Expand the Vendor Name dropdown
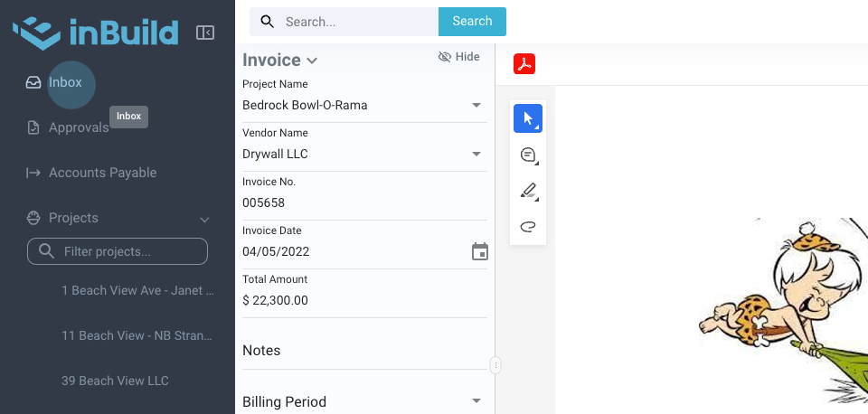Viewport: 868px width, 414px height. [476, 154]
